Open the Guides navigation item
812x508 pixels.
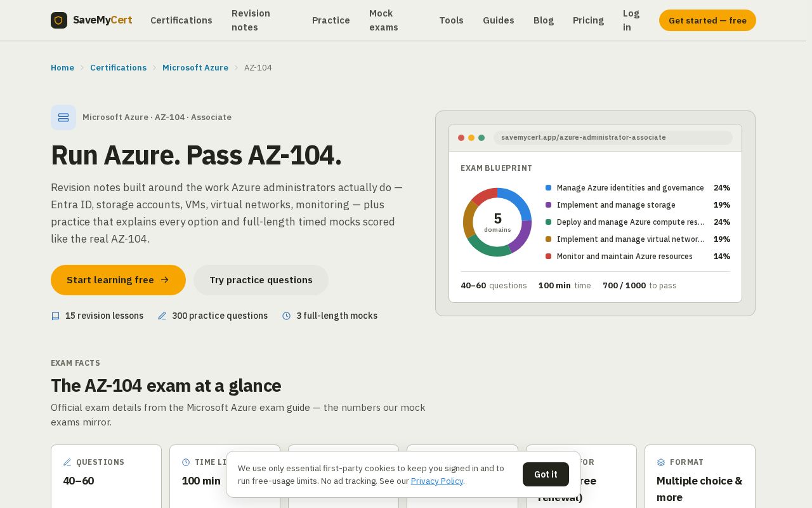click(499, 20)
